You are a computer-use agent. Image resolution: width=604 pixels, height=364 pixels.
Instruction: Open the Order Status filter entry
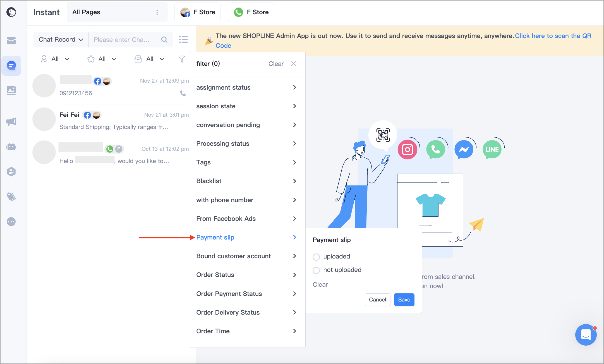point(247,275)
